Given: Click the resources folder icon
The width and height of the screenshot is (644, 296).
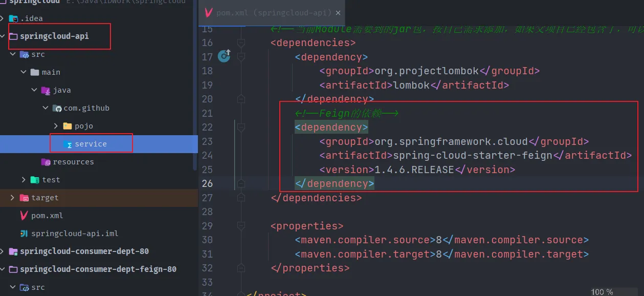Looking at the screenshot, I should pos(46,162).
